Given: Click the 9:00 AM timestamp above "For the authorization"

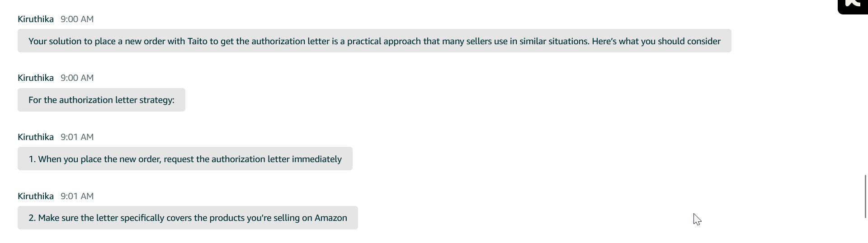Looking at the screenshot, I should click(x=77, y=78).
